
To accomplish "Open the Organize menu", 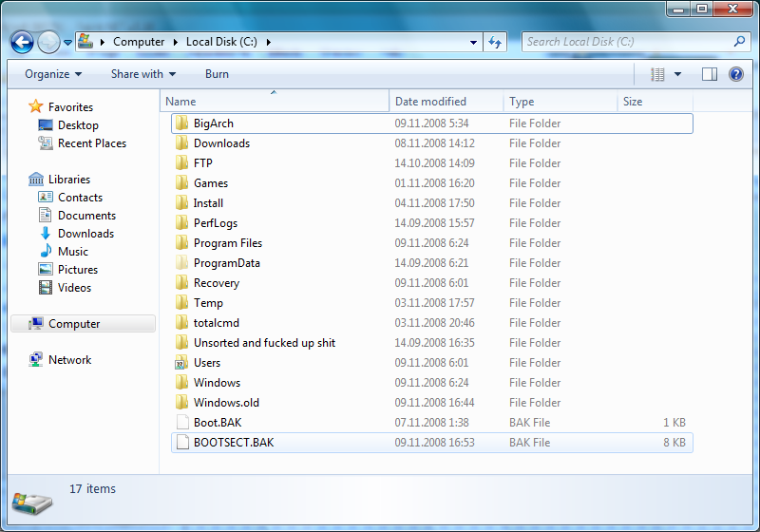I will pyautogui.click(x=53, y=74).
